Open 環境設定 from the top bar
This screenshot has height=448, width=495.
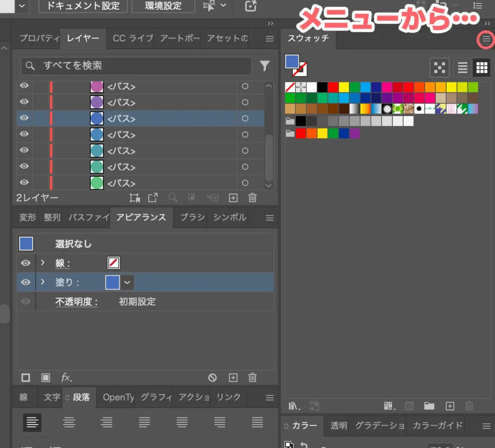pyautogui.click(x=163, y=6)
